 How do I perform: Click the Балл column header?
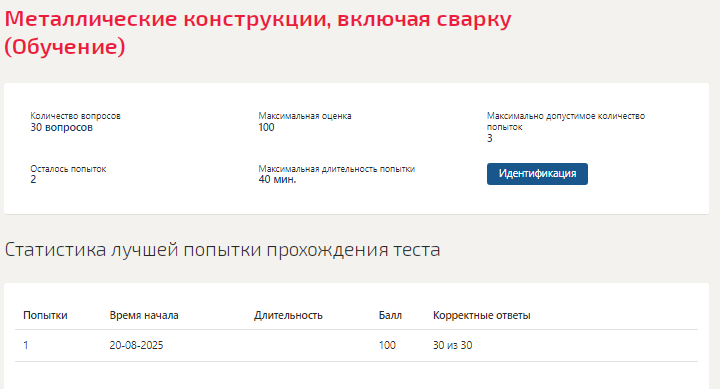coord(390,315)
